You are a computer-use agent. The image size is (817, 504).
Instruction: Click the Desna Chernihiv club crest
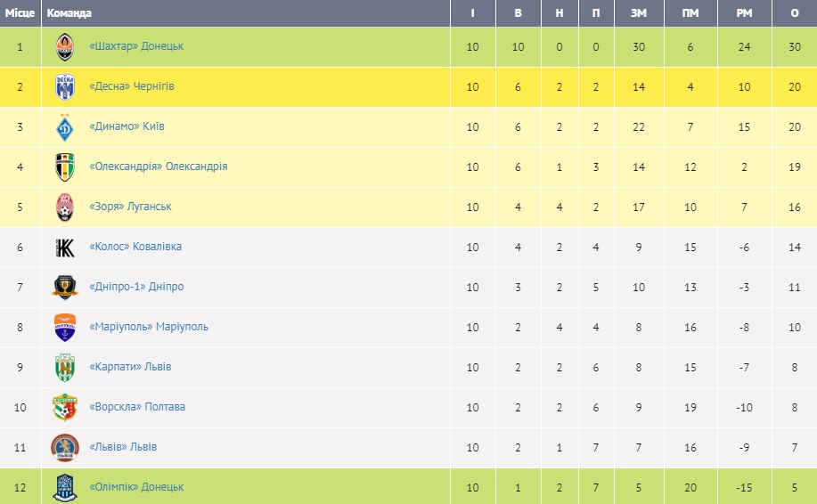click(64, 87)
